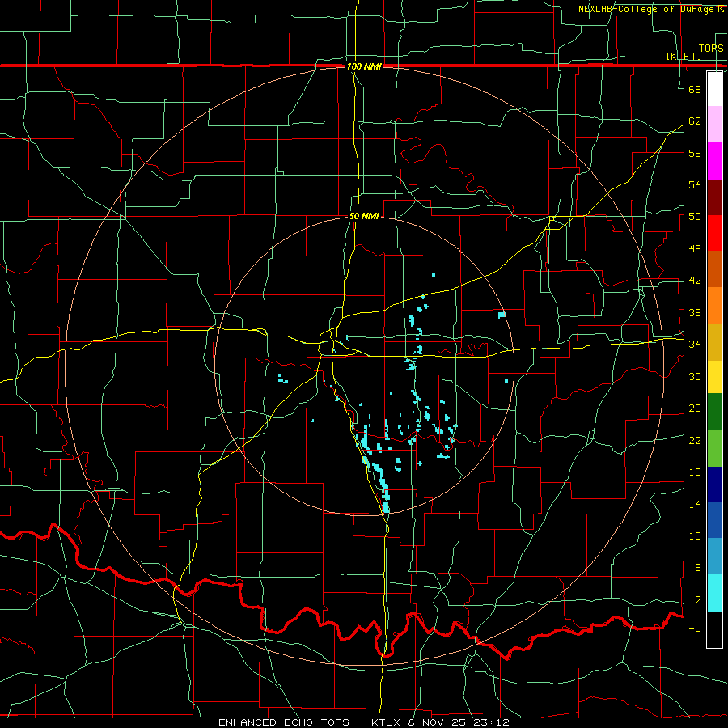Viewport: 728px width, 728px height.
Task: Click the "TOPS" legend heading
Action: coord(711,48)
